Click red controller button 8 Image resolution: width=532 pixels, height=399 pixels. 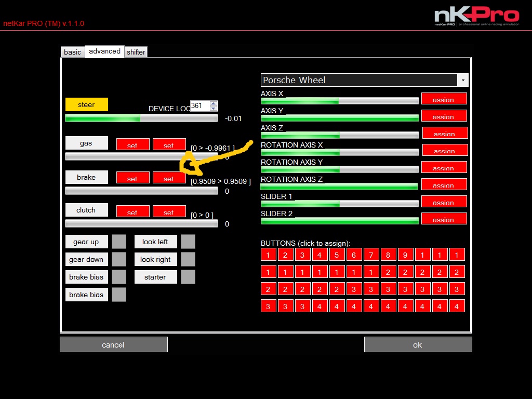(388, 255)
